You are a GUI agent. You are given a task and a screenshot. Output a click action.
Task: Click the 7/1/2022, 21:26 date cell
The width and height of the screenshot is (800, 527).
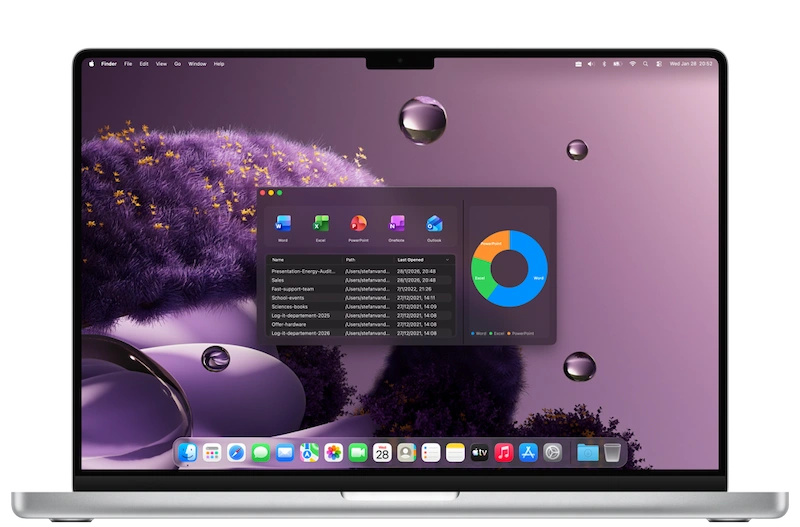(414, 289)
